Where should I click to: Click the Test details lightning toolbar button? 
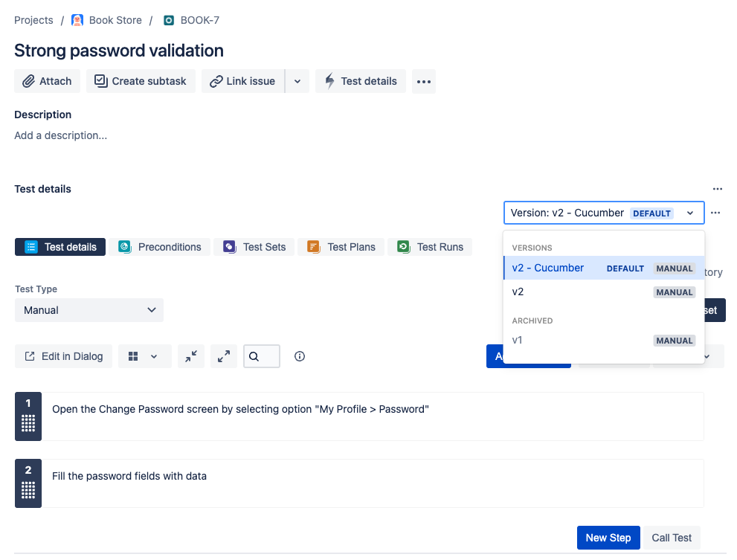pos(361,81)
